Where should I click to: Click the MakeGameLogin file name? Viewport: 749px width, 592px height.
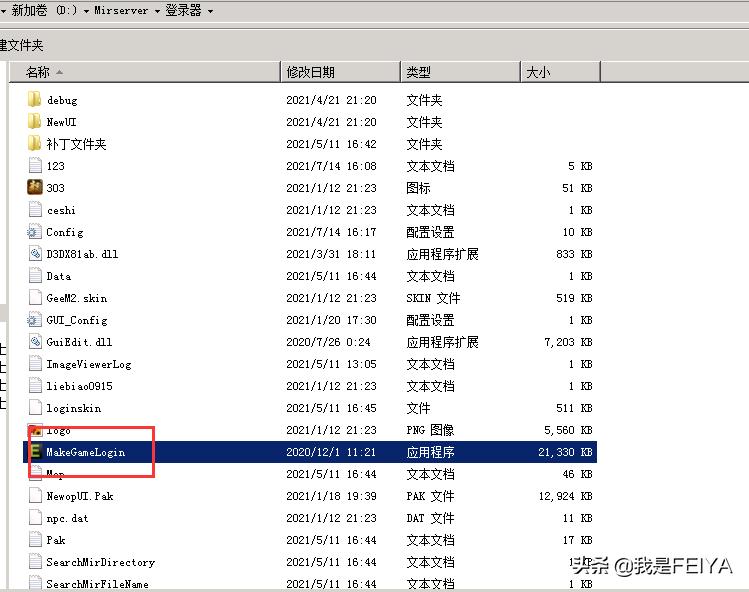coord(86,452)
